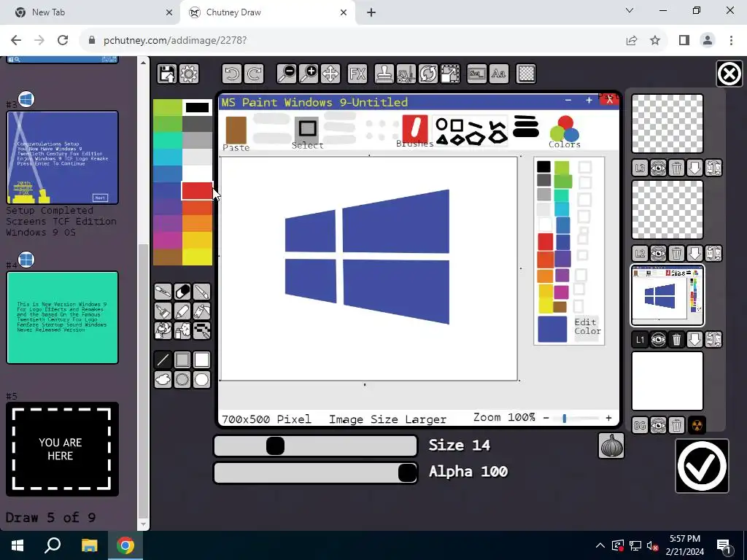Viewport: 747px width, 560px height.
Task: Toggle visibility of the BG layer
Action: point(659,425)
